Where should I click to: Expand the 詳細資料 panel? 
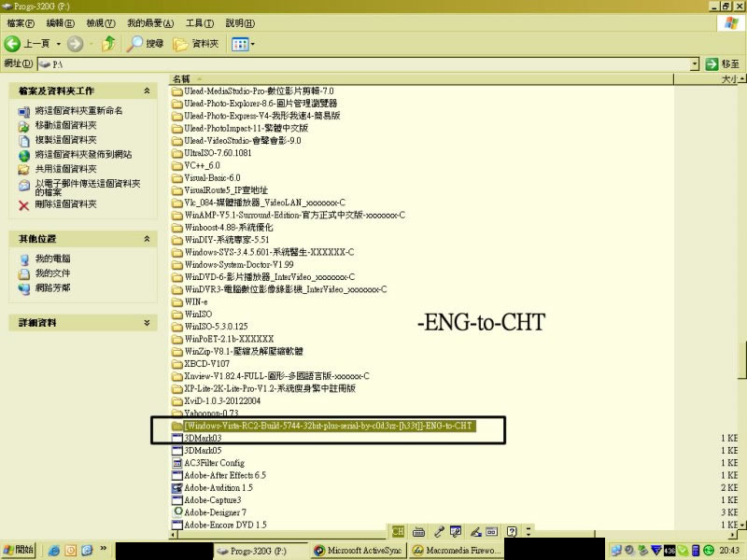pyautogui.click(x=147, y=322)
